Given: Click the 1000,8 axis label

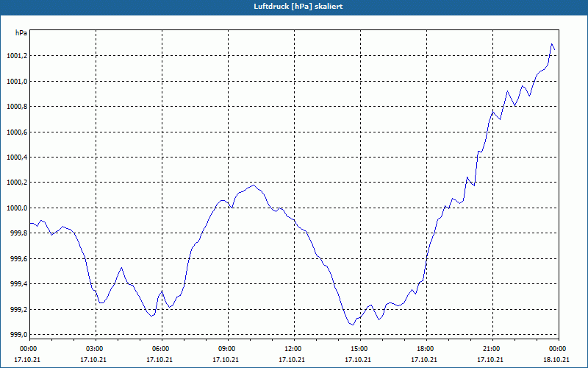Looking at the screenshot, I should pos(16,107).
